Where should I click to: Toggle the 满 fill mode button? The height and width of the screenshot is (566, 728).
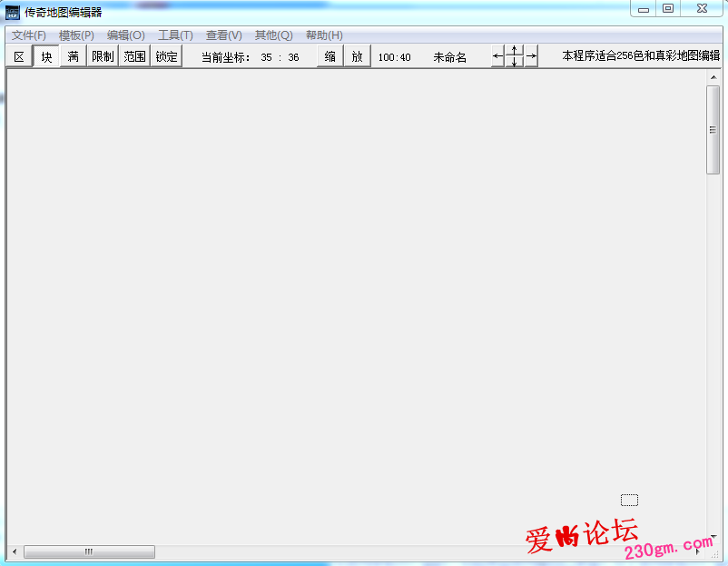coord(73,56)
